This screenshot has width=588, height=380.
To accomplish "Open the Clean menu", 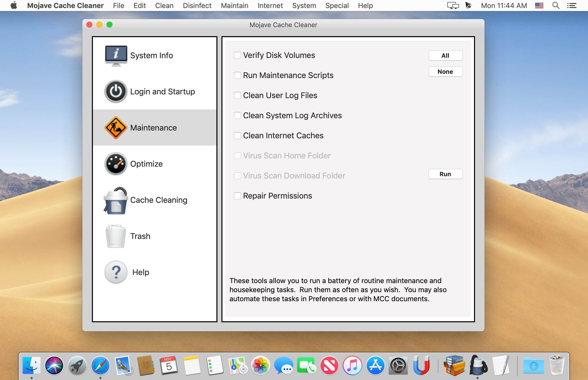I will (164, 6).
